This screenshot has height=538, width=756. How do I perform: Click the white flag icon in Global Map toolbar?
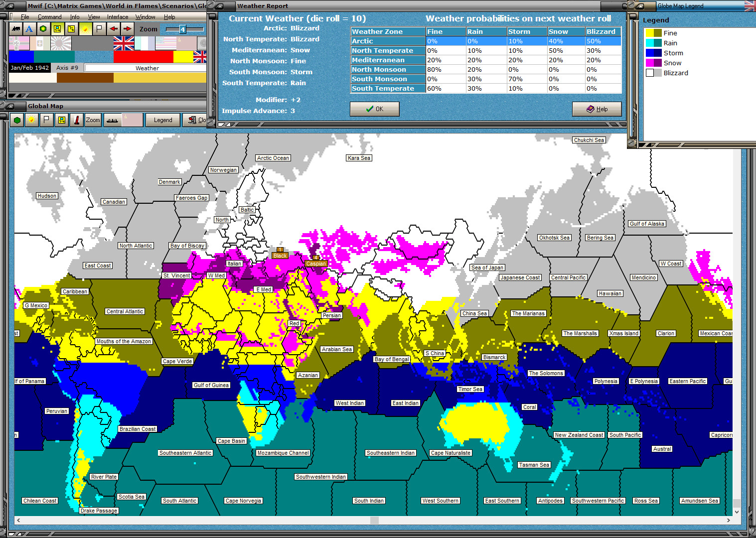[46, 120]
